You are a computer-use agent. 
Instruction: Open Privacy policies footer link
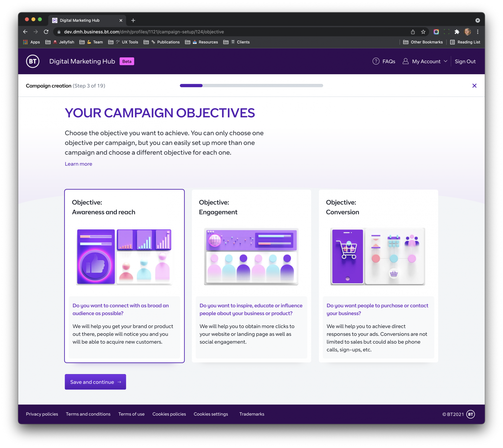tap(42, 414)
